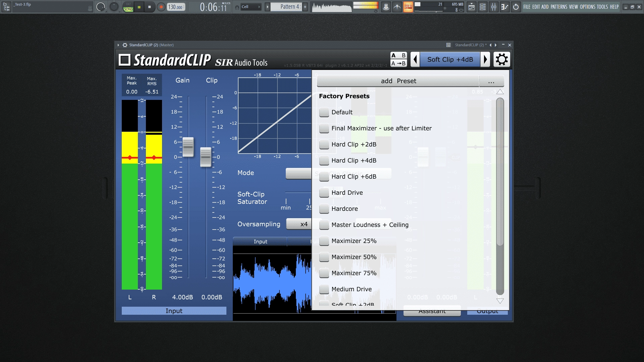Click the 130.000 tempo field

point(176,7)
